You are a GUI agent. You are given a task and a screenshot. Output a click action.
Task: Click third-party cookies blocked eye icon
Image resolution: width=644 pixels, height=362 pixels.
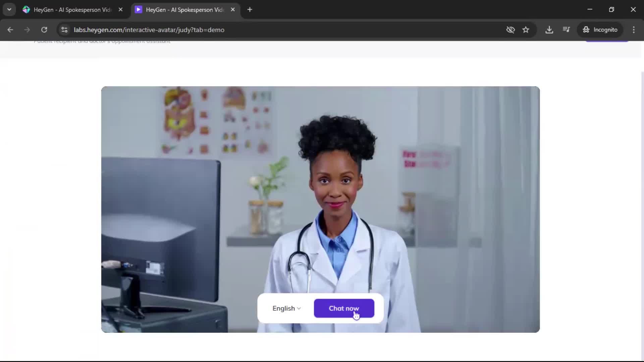(510, 29)
